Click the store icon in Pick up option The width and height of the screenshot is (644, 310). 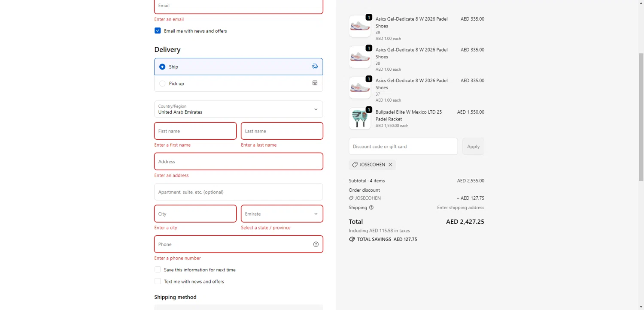pos(315,83)
